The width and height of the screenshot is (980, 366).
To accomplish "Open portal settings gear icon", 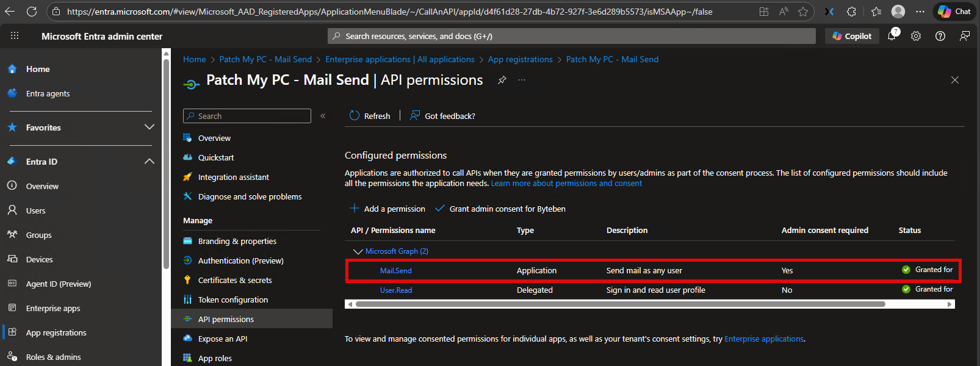I will [916, 36].
